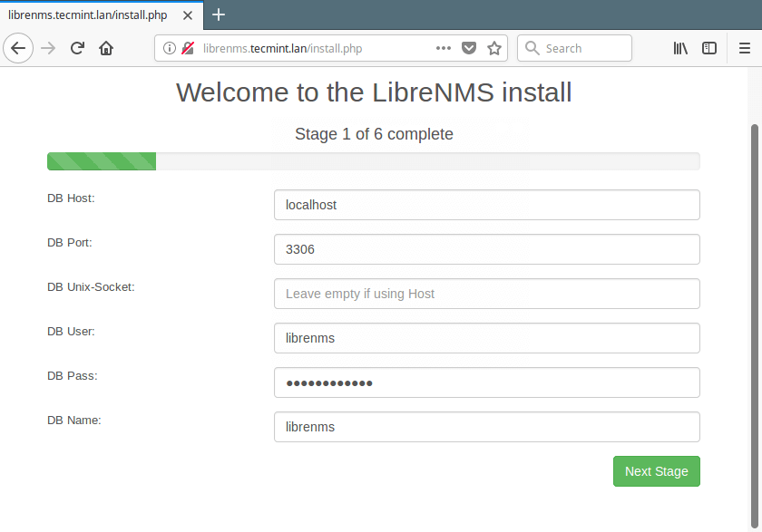Show site information via the info icon
This screenshot has width=762, height=532.
click(169, 48)
